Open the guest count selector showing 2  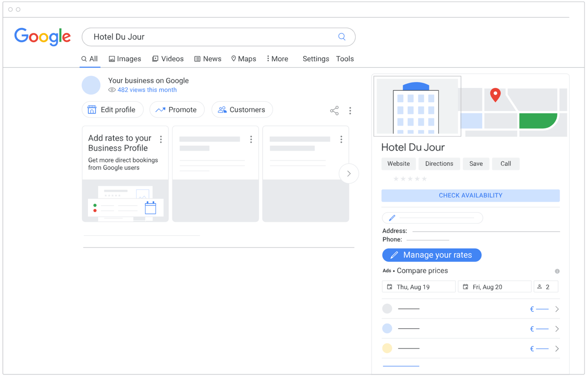545,287
